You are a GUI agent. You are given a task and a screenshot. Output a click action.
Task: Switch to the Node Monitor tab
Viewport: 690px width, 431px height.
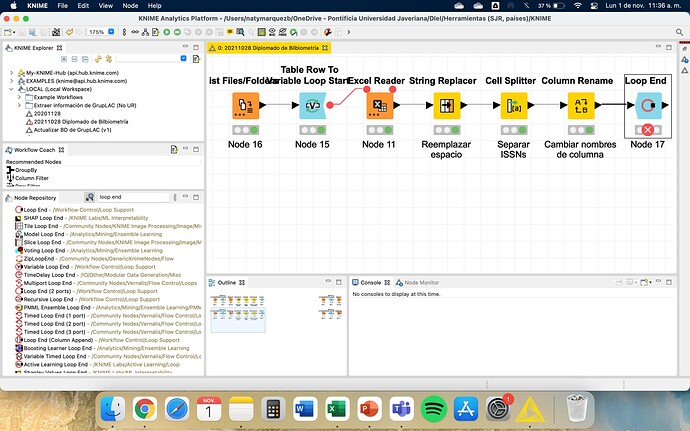pos(417,283)
